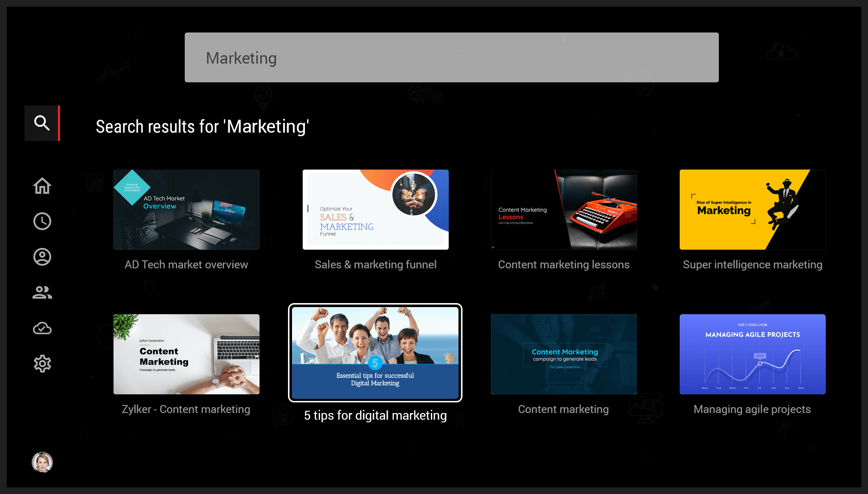Open dark blue Content marketing thumbnail
This screenshot has height=494, width=868.
564,354
